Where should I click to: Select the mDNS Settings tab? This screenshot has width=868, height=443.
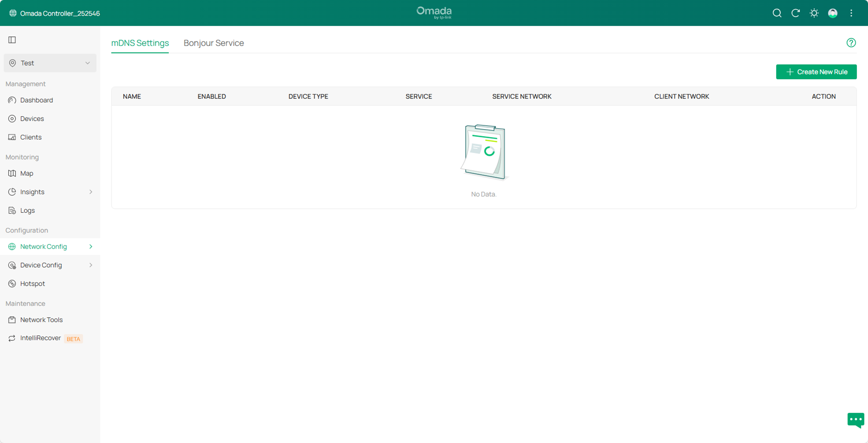[x=140, y=43]
